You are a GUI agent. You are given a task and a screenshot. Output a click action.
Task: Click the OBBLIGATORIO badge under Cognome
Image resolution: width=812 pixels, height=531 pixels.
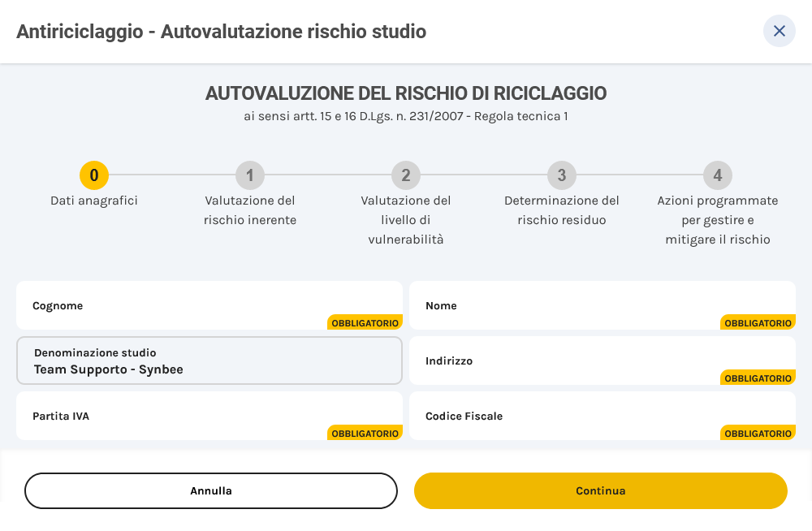[365, 322]
